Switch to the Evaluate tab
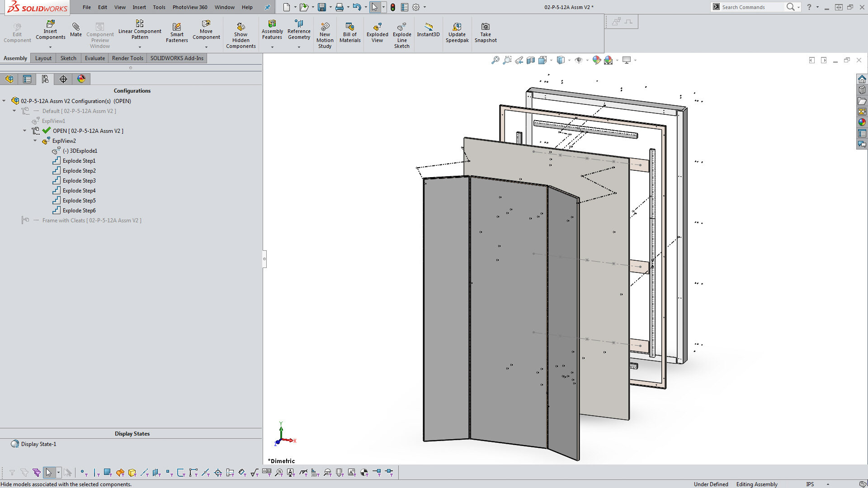 [x=95, y=58]
